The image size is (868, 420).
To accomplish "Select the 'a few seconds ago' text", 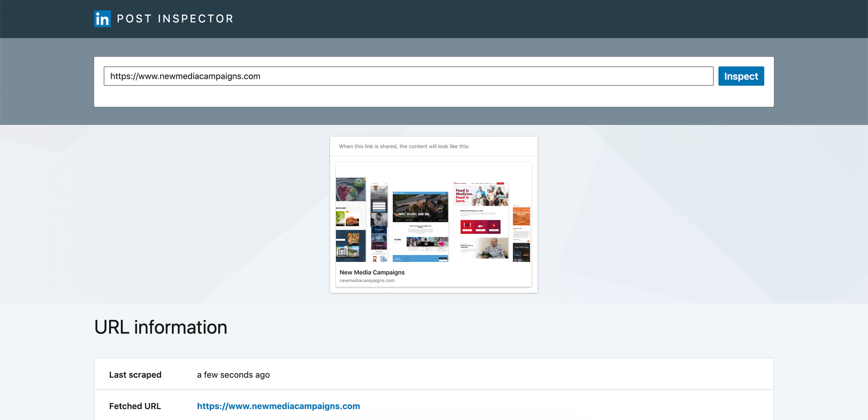I will click(x=233, y=375).
